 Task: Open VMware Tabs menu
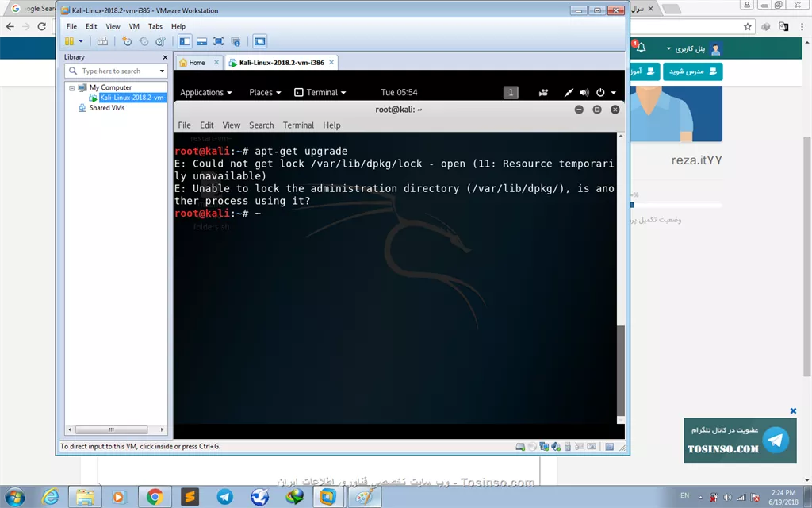(x=155, y=26)
